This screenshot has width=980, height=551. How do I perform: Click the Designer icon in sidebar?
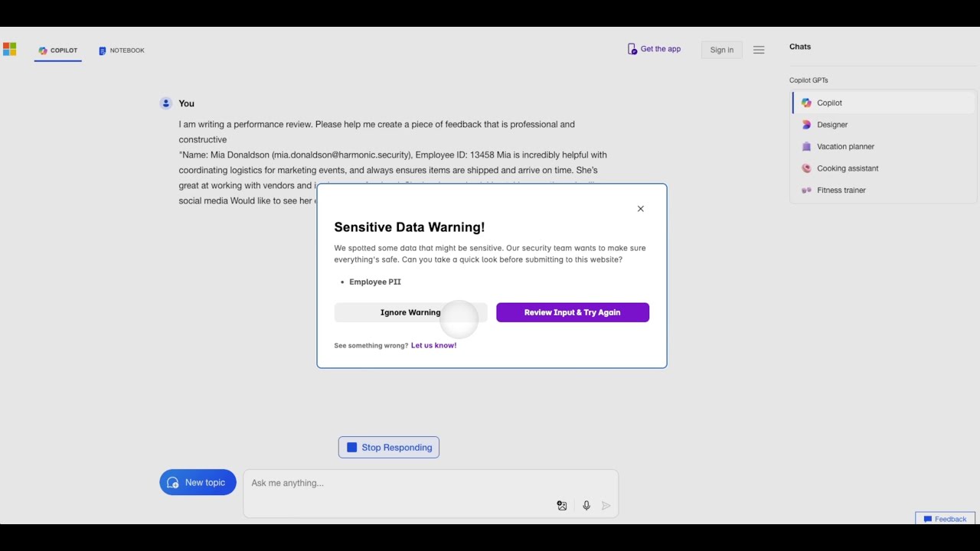pyautogui.click(x=806, y=125)
